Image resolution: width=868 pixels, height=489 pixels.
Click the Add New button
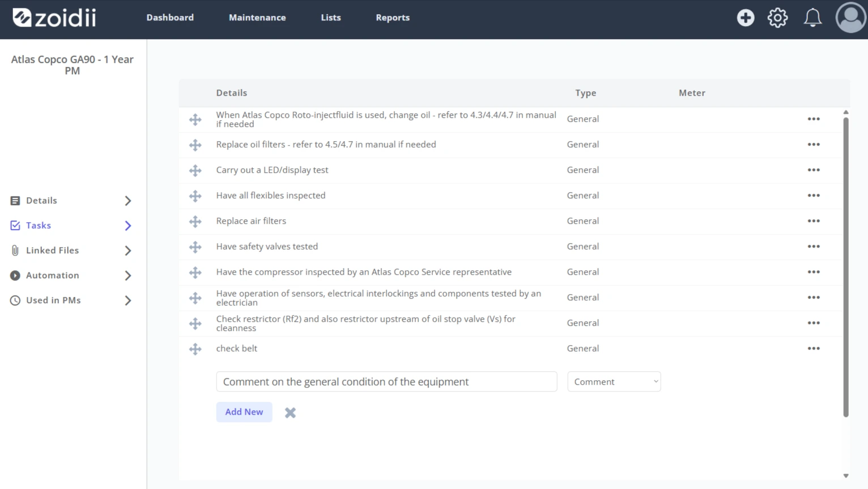[x=244, y=412]
